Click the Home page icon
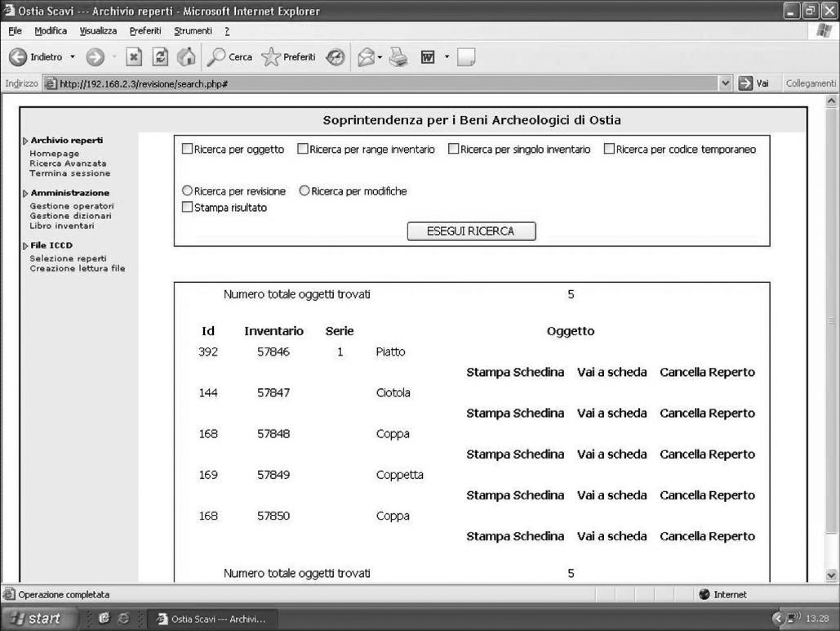 point(186,57)
